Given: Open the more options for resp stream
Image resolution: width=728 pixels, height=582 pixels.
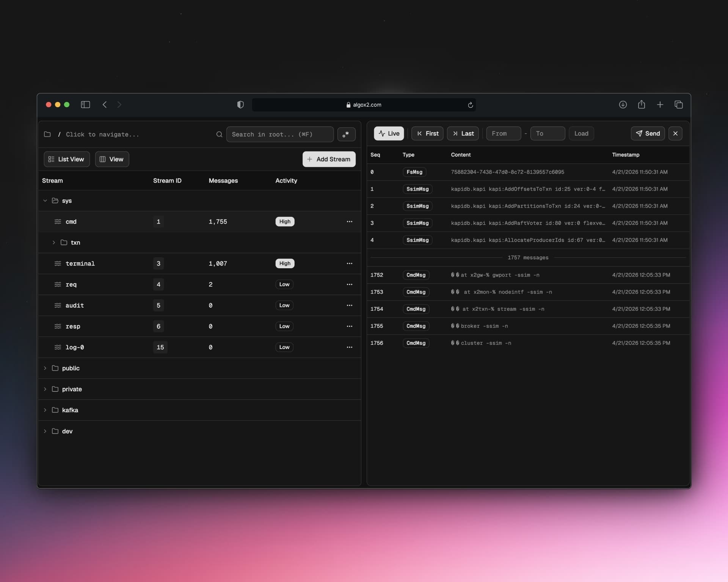Looking at the screenshot, I should tap(349, 326).
